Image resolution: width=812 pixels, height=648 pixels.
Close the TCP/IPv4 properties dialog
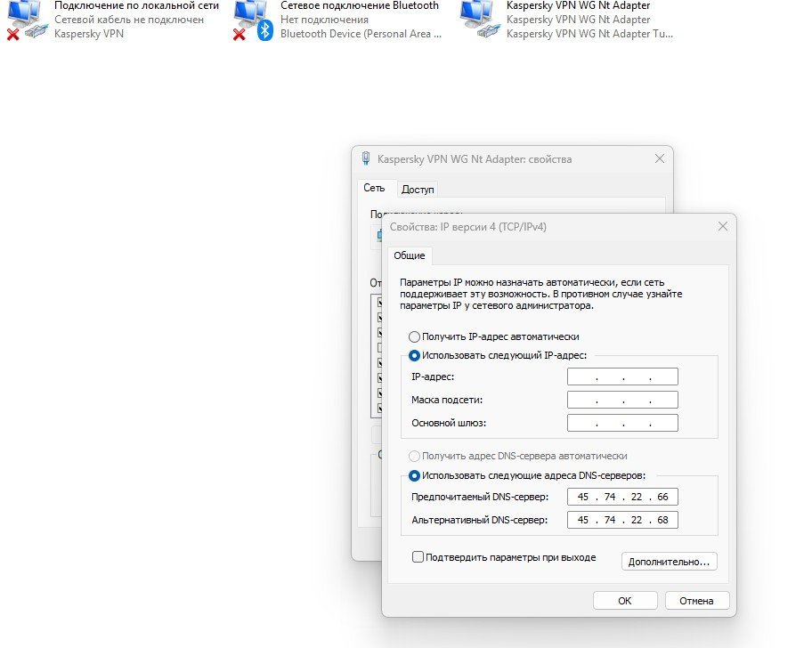point(723,227)
